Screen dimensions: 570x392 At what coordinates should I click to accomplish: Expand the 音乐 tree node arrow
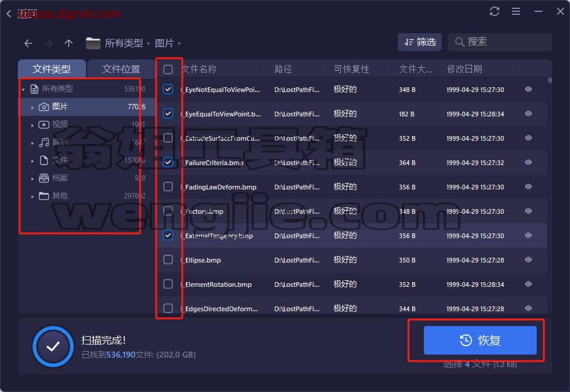click(32, 143)
